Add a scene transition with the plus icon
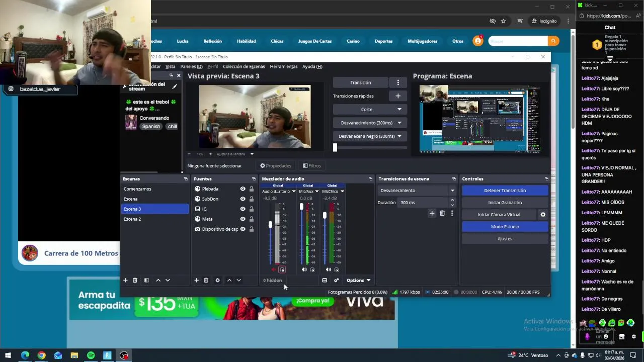This screenshot has width=644, height=362. 432,213
